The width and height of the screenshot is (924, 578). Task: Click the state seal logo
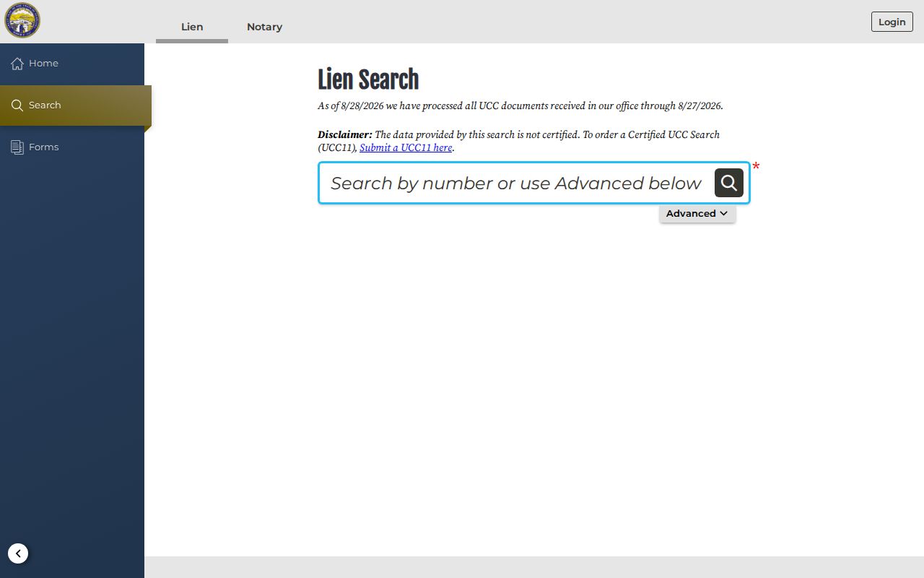pos(22,20)
